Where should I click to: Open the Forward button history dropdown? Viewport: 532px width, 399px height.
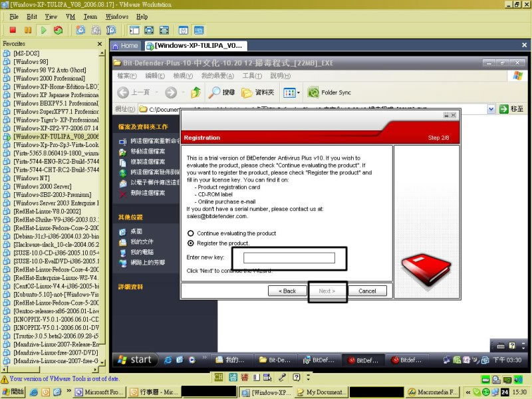point(183,92)
